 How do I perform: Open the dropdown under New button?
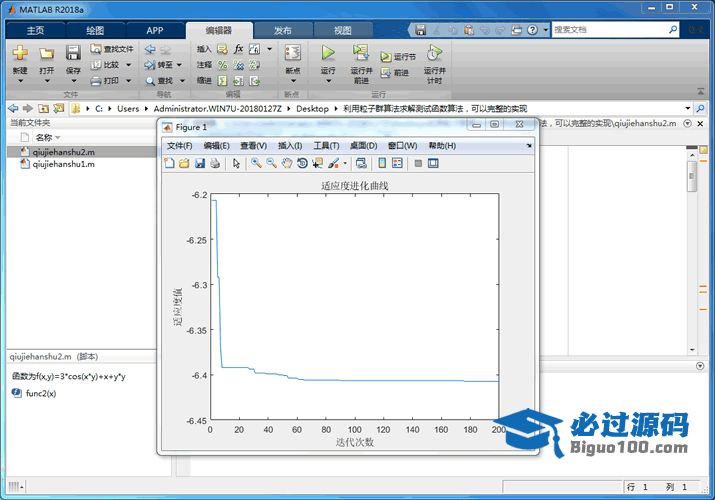20,81
